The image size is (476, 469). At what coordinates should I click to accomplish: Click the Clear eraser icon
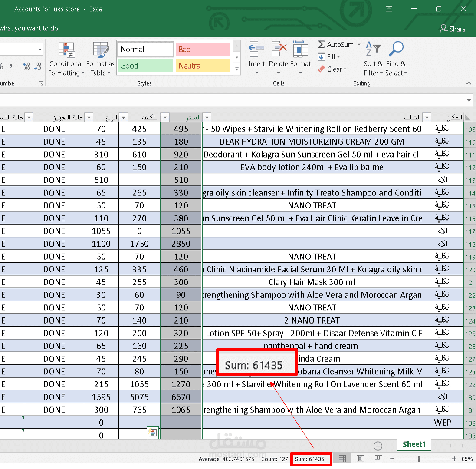tap(321, 69)
